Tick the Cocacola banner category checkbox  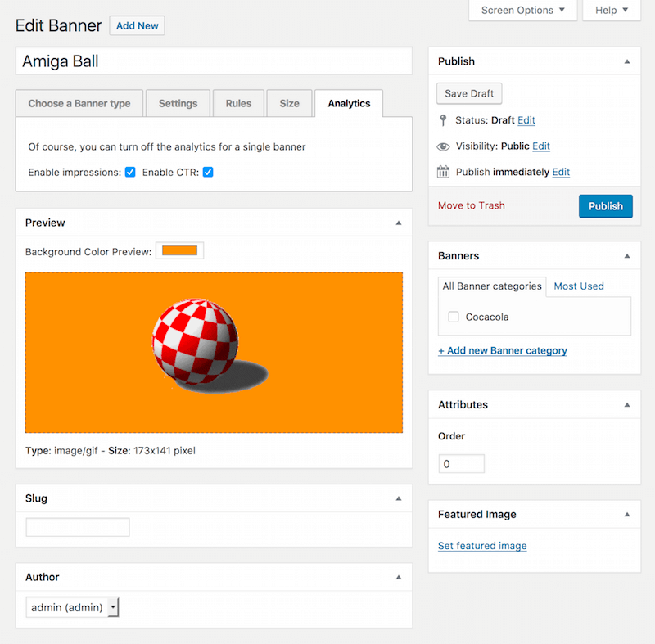point(454,317)
